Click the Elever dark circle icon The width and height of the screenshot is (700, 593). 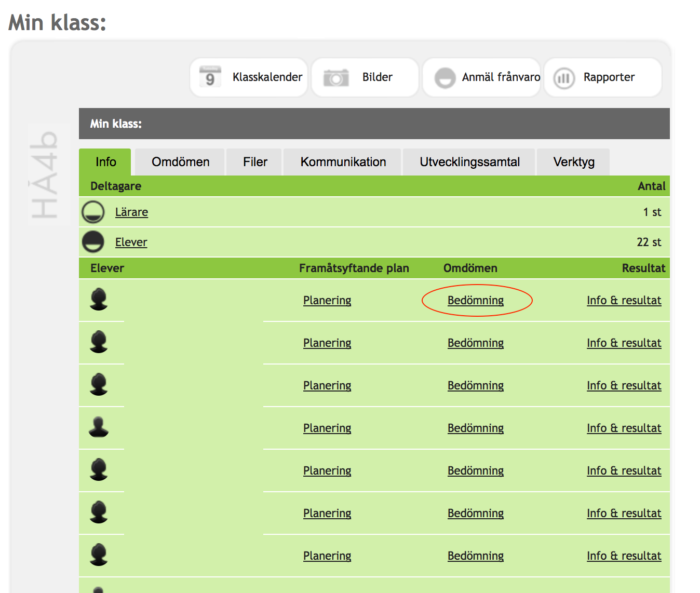tap(93, 242)
